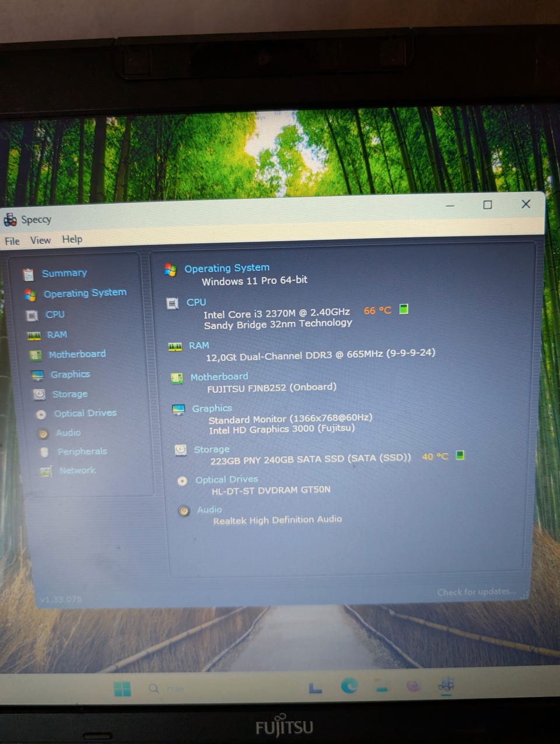Click the CPU temperature value 66 °C
Viewport: 560px width, 744px height.
[377, 310]
